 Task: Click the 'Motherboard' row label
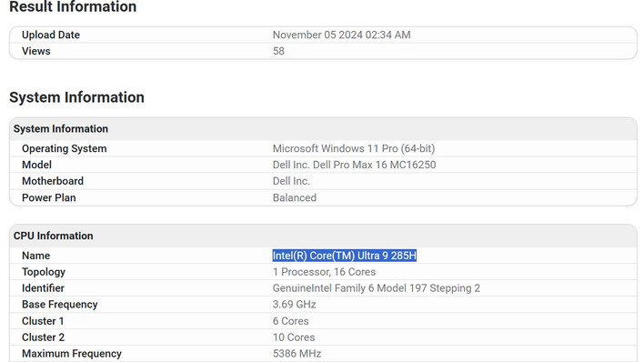pyautogui.click(x=53, y=181)
